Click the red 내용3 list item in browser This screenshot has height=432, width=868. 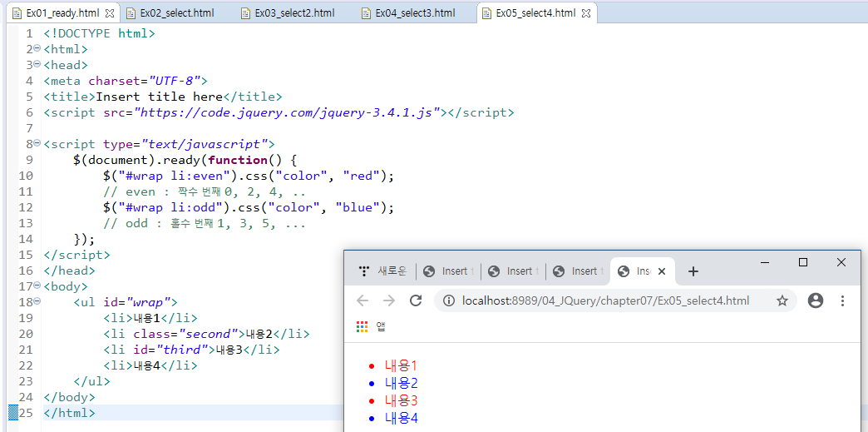(402, 400)
